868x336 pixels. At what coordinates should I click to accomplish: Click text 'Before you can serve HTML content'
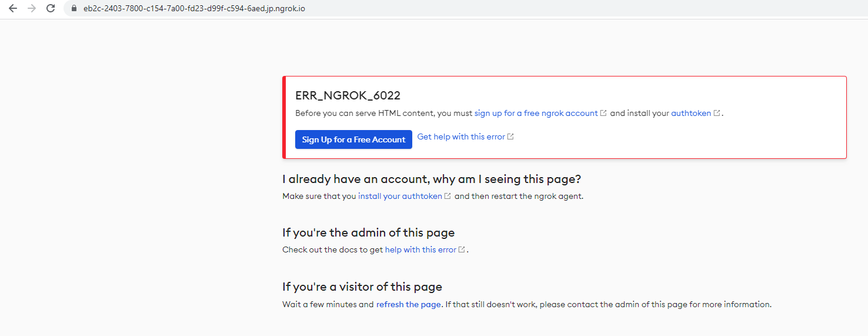[364, 113]
